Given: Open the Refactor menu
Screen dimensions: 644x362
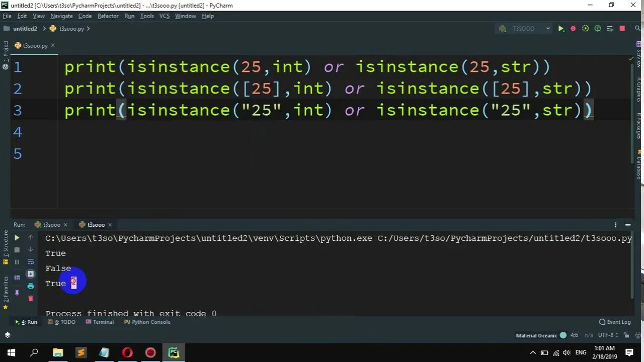Looking at the screenshot, I should 108,16.
